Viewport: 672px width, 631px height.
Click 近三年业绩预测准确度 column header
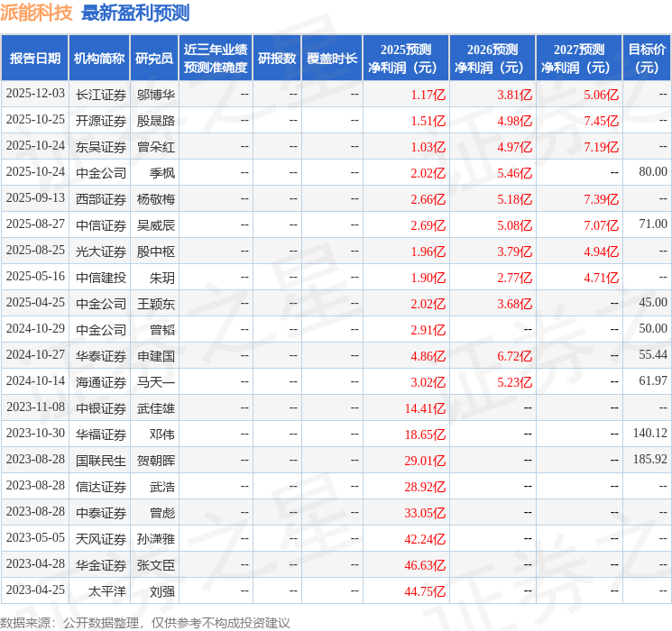click(215, 59)
